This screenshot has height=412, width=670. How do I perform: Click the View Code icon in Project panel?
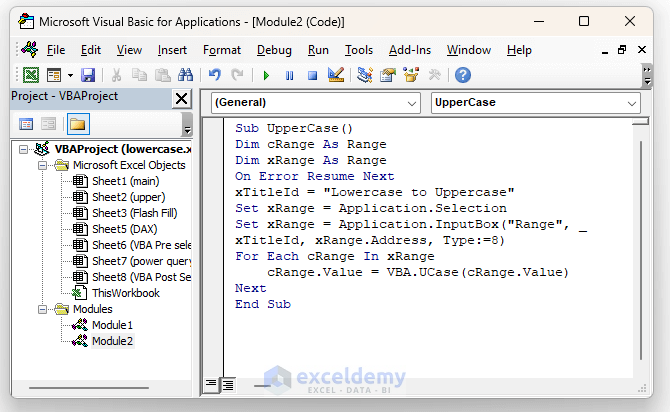[26, 124]
